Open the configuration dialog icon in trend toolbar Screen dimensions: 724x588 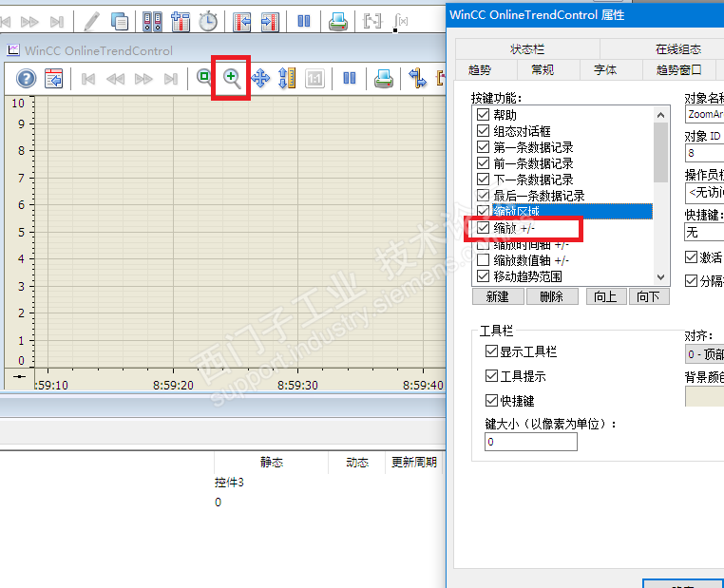[54, 79]
